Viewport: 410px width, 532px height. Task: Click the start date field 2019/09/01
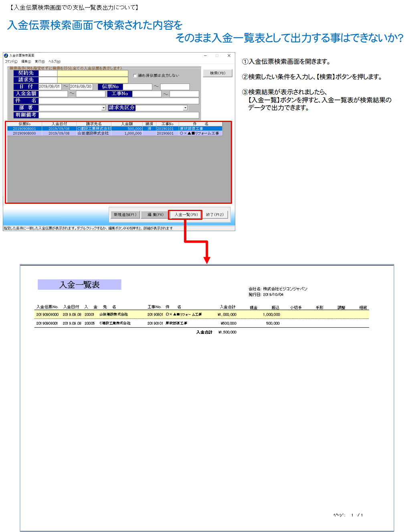coord(49,87)
